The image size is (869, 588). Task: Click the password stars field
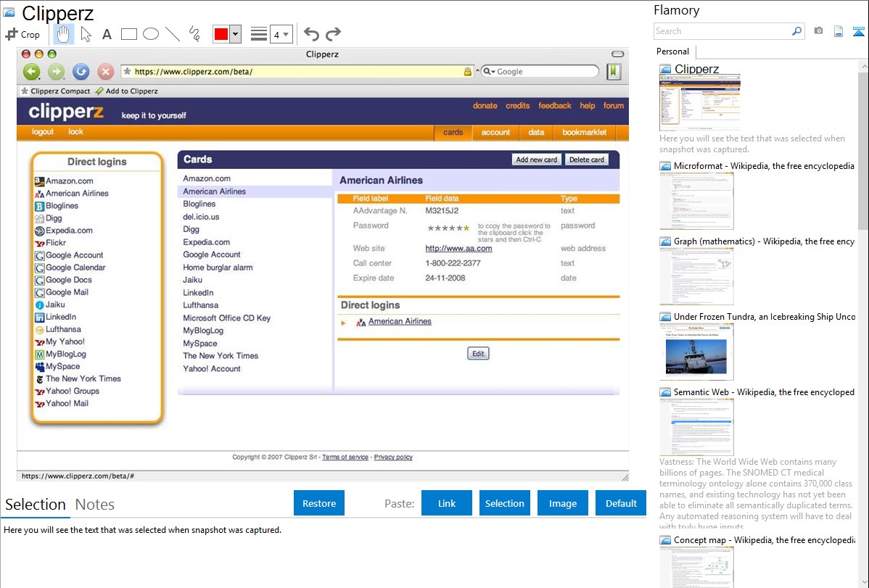[x=448, y=228]
